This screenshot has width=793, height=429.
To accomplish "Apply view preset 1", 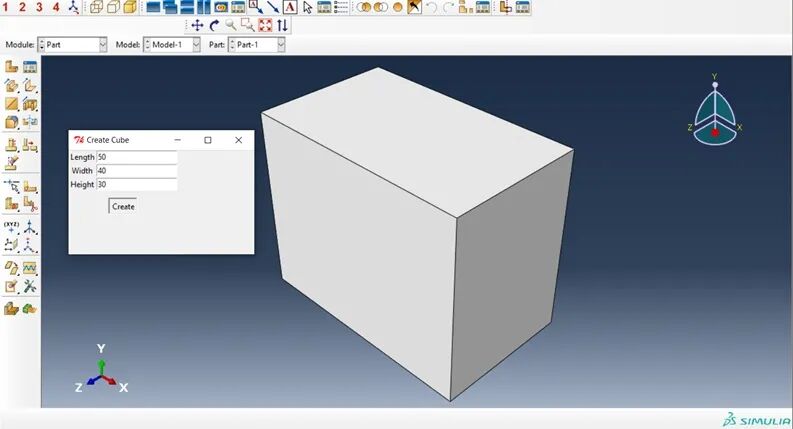I will [7, 7].
